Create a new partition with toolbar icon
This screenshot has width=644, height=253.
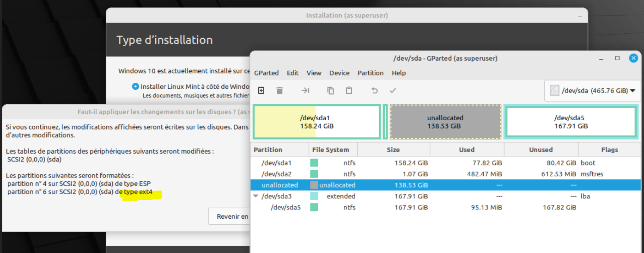point(261,91)
